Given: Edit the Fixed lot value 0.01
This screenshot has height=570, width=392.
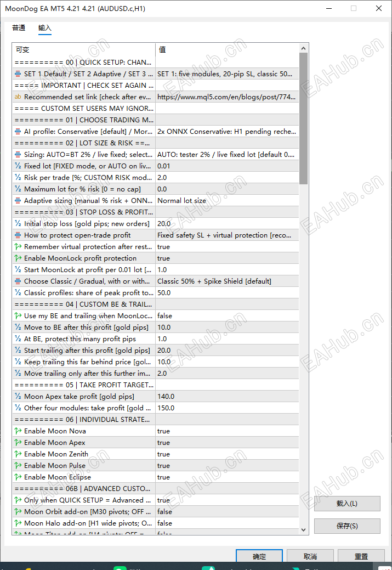Looking at the screenshot, I should (x=227, y=166).
